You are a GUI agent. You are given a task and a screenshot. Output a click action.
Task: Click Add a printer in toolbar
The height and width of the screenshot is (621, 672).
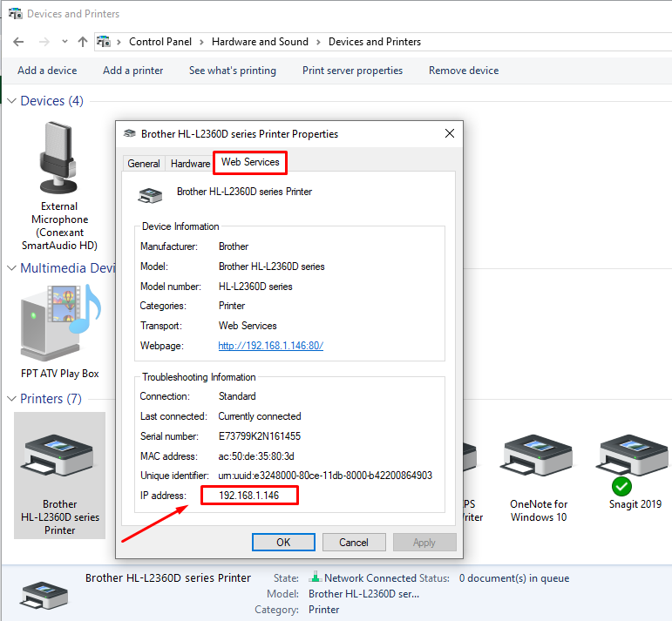pyautogui.click(x=132, y=71)
